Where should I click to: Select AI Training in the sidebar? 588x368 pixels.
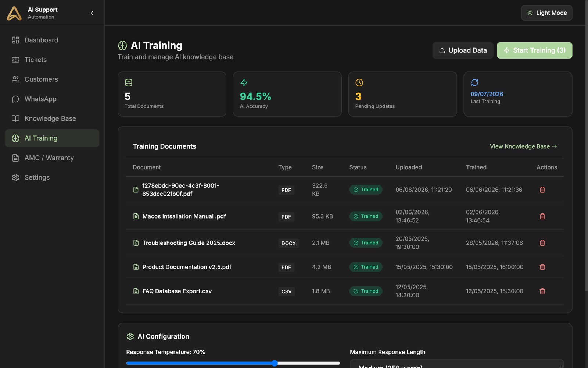tap(52, 138)
